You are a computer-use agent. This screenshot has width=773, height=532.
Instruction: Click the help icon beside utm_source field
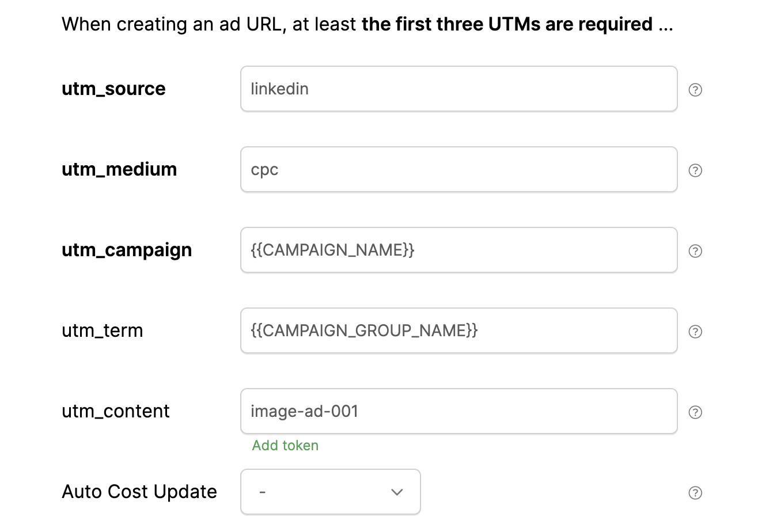[x=695, y=90]
